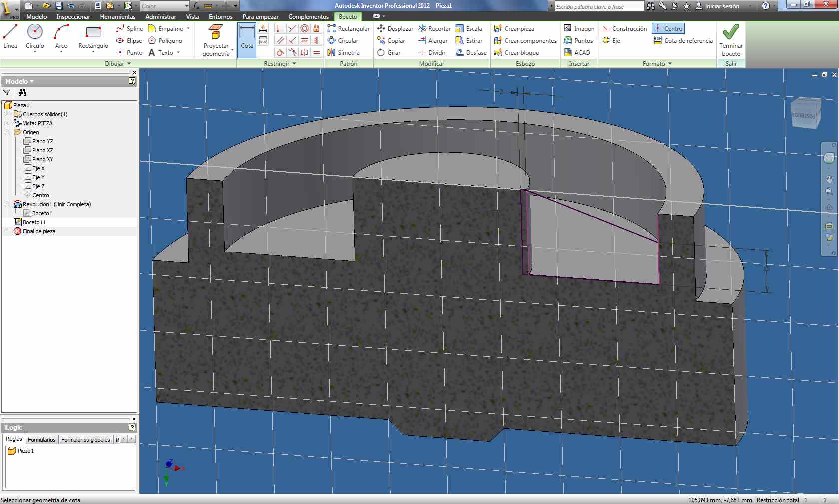The height and width of the screenshot is (504, 839).
Task: Select Pieza1 rule in iLogic panel
Action: pos(21,451)
